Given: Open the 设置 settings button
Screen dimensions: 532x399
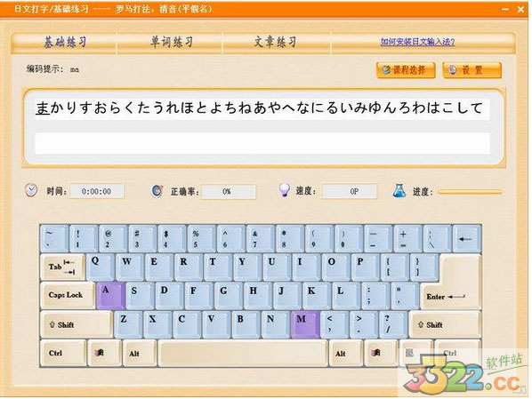Looking at the screenshot, I should (472, 70).
